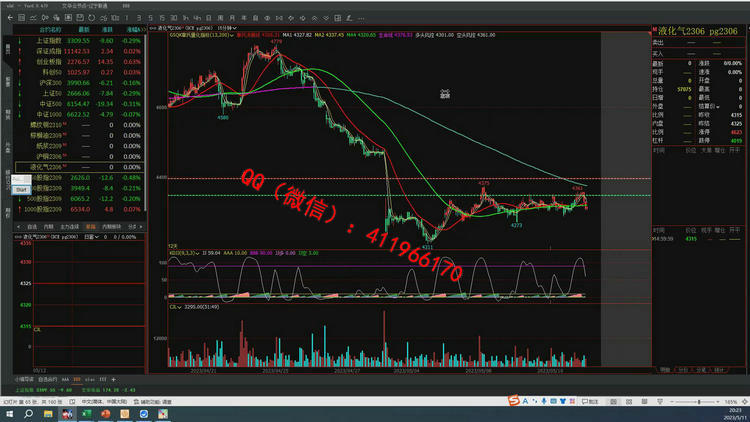Start PowerPoint slideshow from status bar
750x422 pixels.
660,401
